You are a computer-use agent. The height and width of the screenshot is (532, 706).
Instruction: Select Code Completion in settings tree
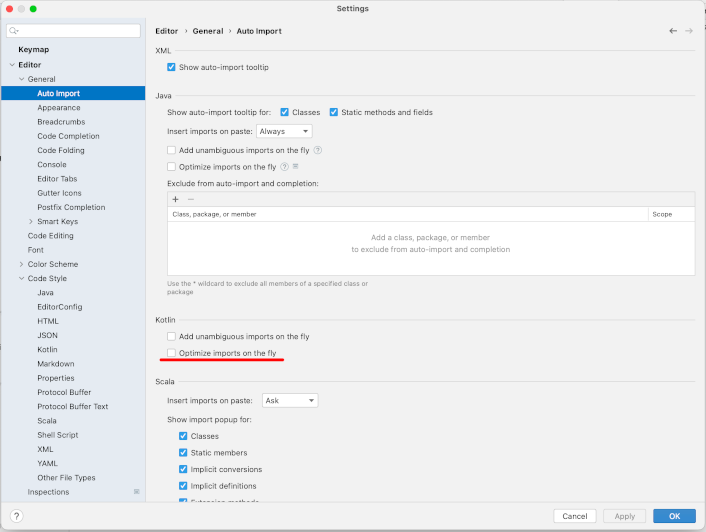point(68,136)
